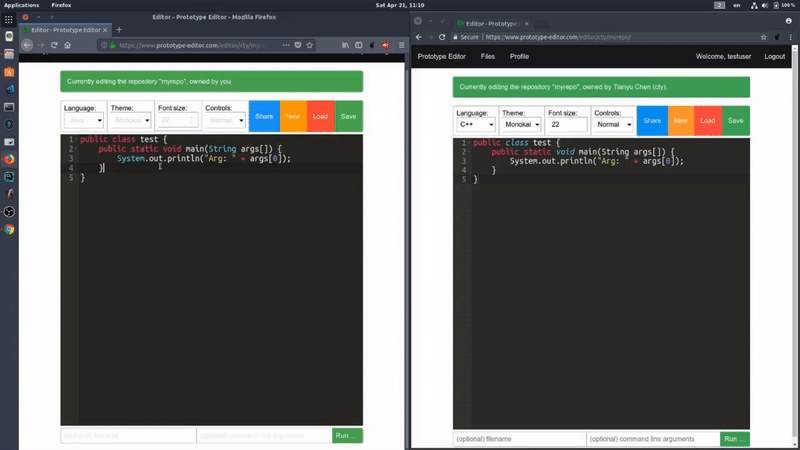Open the terminal from the dock

point(9,107)
